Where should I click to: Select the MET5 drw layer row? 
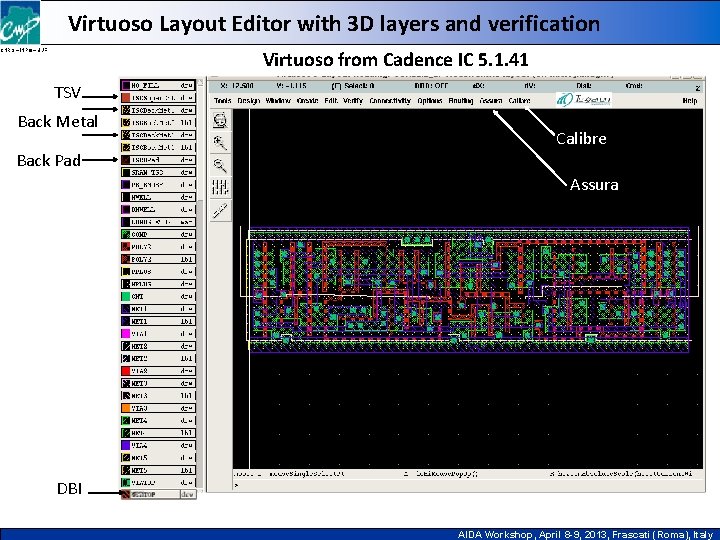(x=158, y=458)
